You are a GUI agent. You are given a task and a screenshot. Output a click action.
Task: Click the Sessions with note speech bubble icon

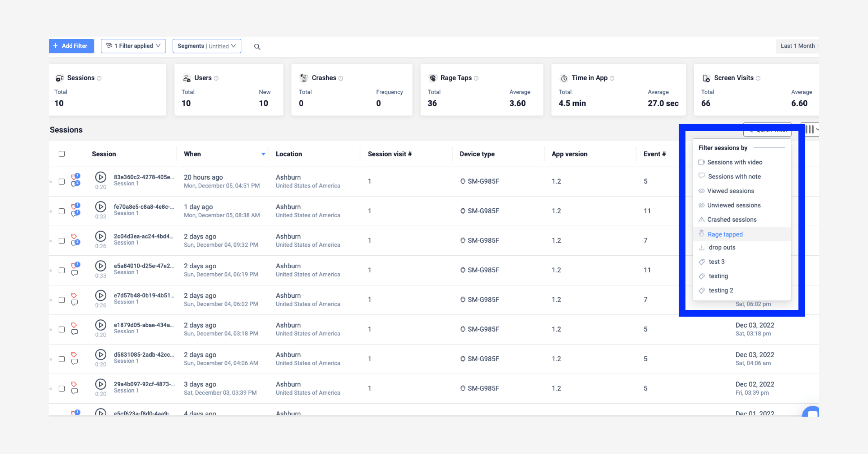(702, 176)
